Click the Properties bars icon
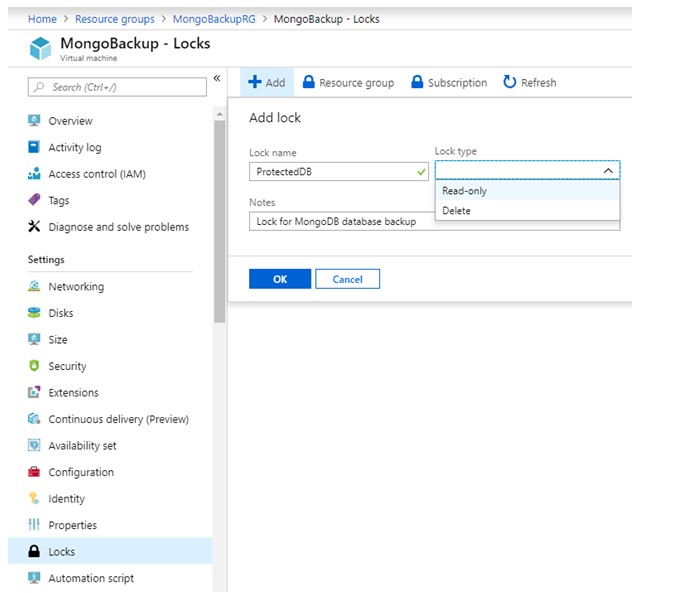 click(34, 525)
